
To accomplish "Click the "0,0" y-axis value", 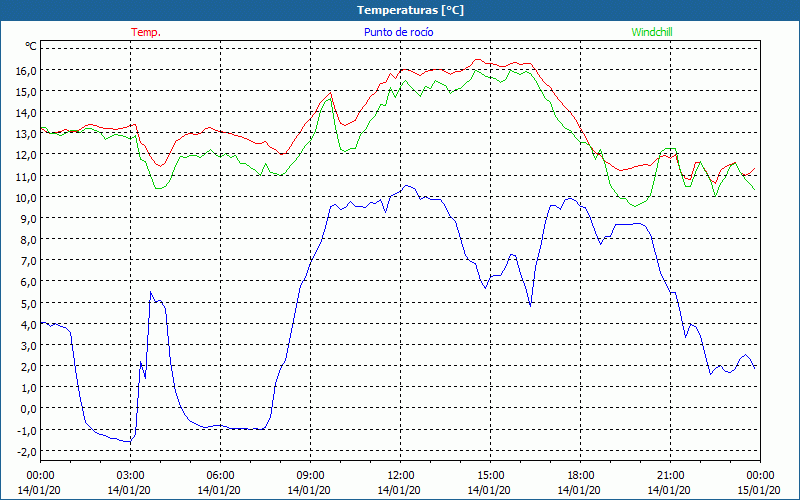I will (29, 409).
